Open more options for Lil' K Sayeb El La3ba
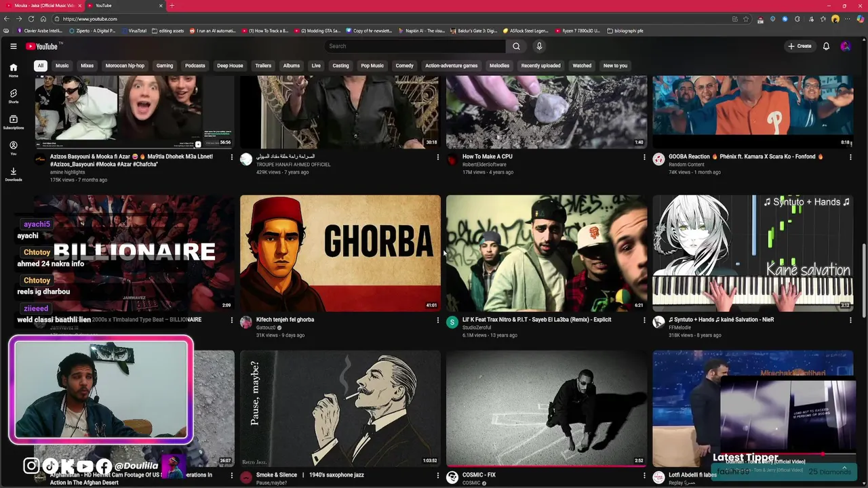Image resolution: width=868 pixels, height=488 pixels. click(x=644, y=320)
